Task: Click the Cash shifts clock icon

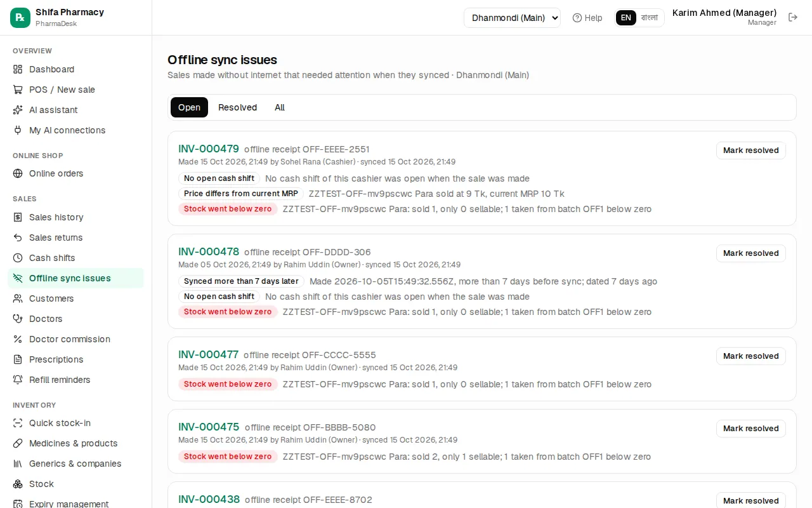Action: 18,258
